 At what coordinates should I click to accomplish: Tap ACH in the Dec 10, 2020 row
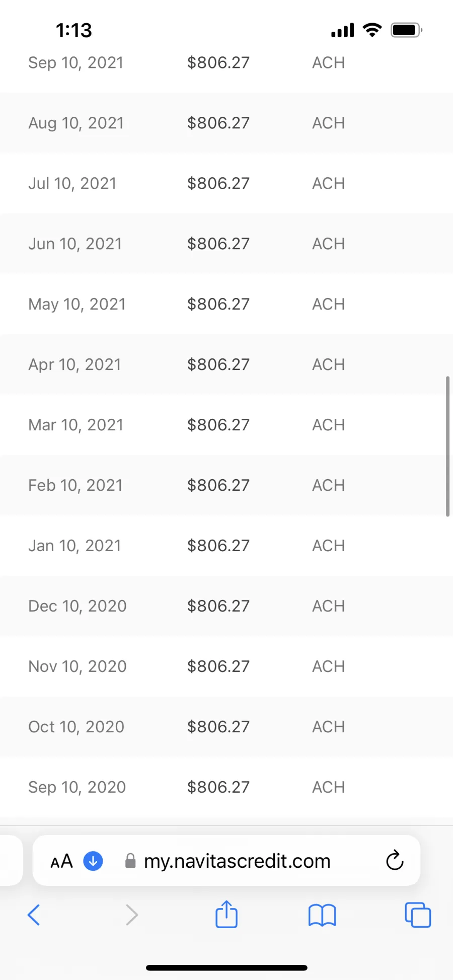pos(328,606)
